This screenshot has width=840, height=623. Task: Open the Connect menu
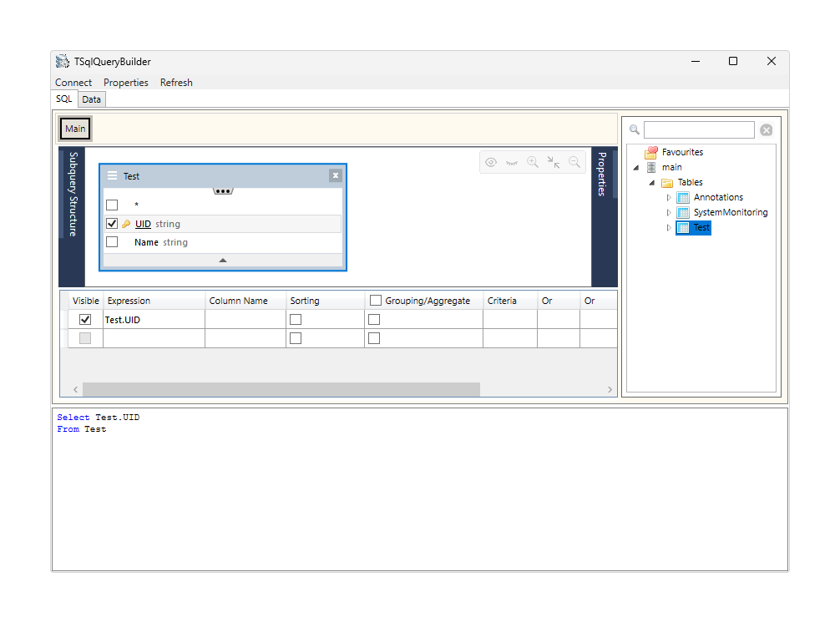tap(73, 83)
